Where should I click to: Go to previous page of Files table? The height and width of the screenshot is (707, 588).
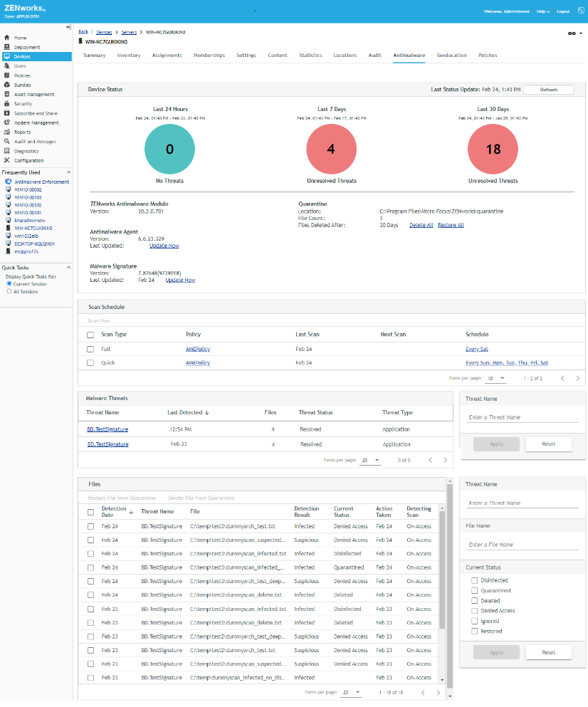423,692
